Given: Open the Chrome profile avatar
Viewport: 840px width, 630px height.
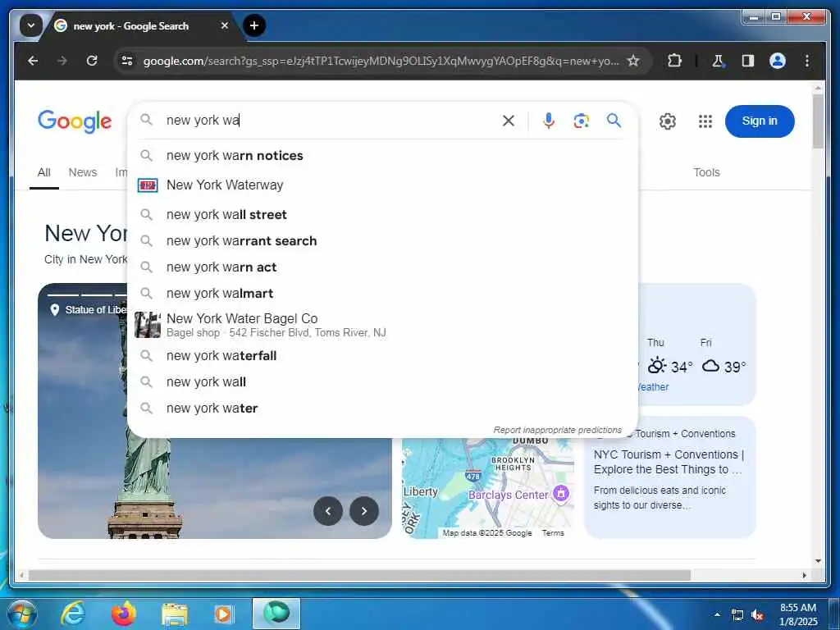Looking at the screenshot, I should (x=778, y=61).
